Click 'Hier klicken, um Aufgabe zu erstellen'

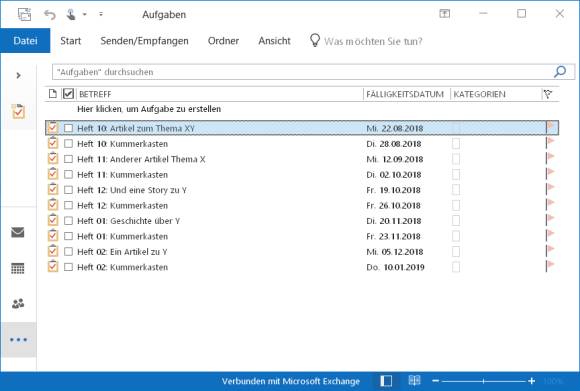pos(149,109)
